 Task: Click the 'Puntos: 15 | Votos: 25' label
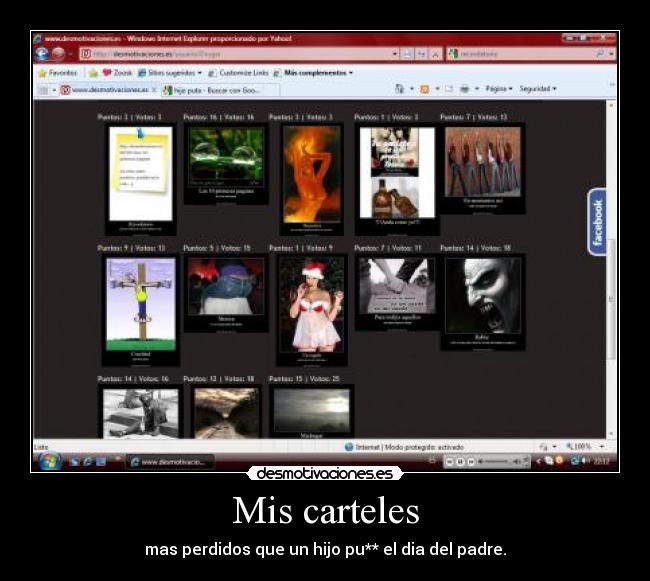(304, 379)
